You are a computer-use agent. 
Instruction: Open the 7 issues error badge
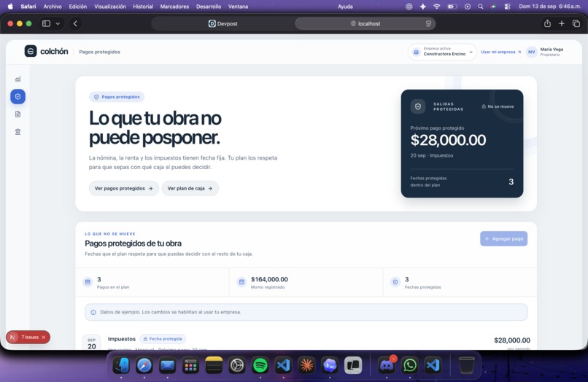(x=28, y=337)
